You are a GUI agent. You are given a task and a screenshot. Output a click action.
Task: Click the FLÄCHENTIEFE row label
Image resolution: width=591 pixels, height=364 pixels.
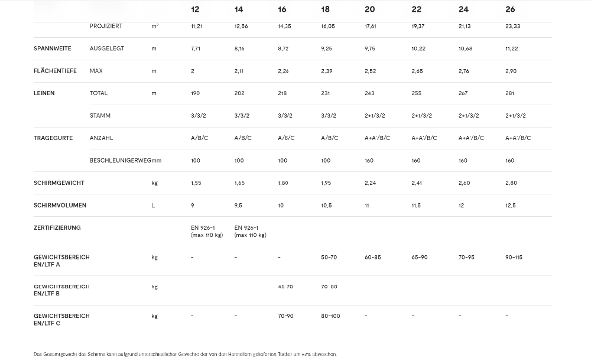click(x=55, y=71)
